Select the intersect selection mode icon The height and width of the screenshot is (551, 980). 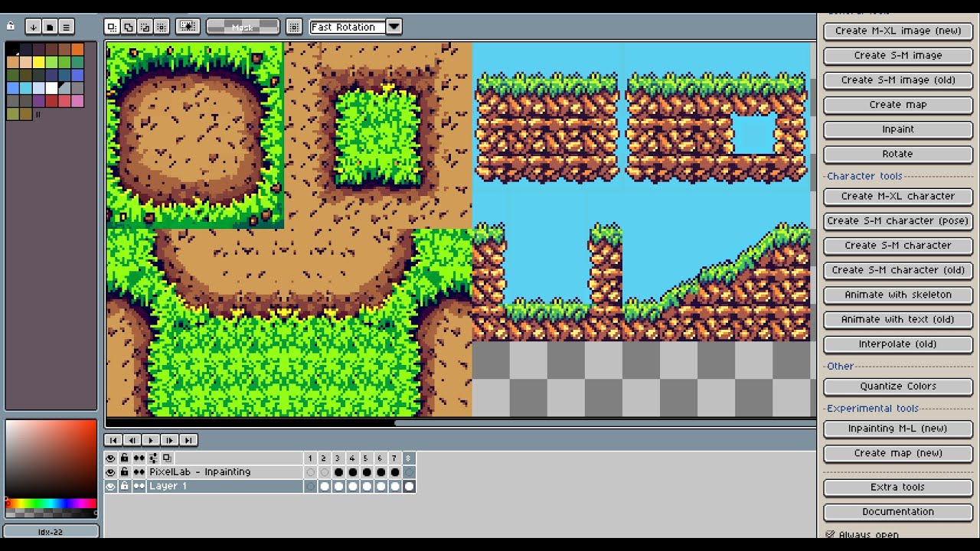pyautogui.click(x=162, y=27)
